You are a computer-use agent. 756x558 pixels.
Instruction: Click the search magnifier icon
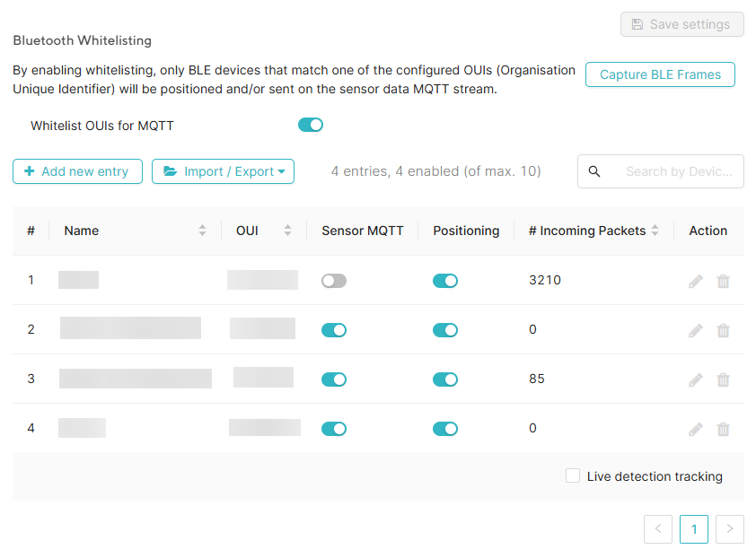[x=594, y=171]
